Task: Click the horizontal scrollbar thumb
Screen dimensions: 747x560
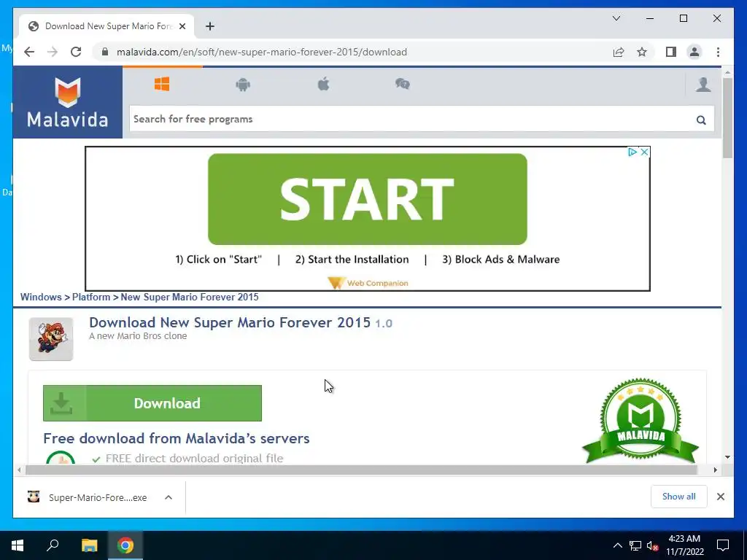Action: pyautogui.click(x=361, y=470)
